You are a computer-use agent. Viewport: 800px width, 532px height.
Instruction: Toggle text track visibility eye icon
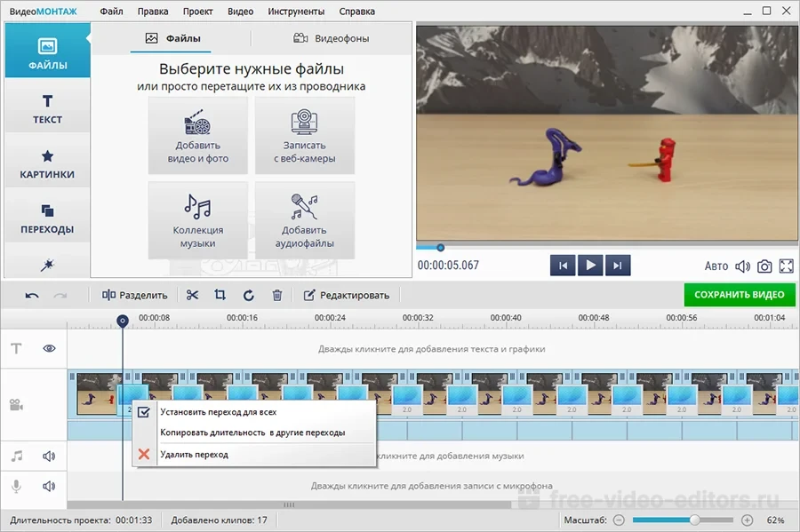[x=50, y=349]
